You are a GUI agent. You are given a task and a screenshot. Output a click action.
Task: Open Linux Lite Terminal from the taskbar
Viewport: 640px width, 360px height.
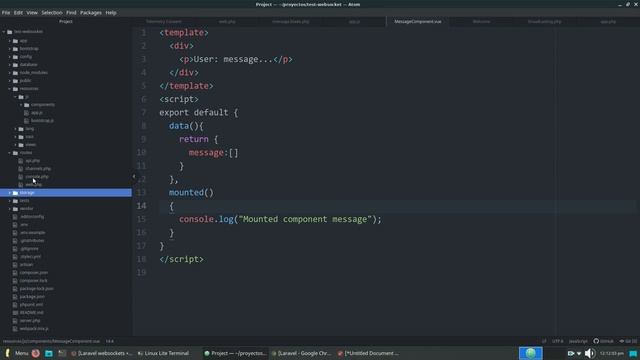tap(163, 353)
